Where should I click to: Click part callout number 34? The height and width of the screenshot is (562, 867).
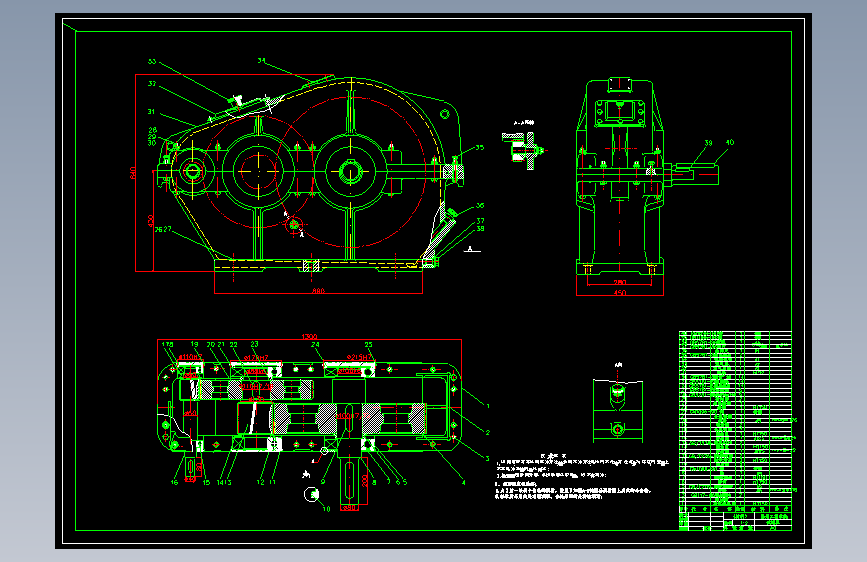262,60
